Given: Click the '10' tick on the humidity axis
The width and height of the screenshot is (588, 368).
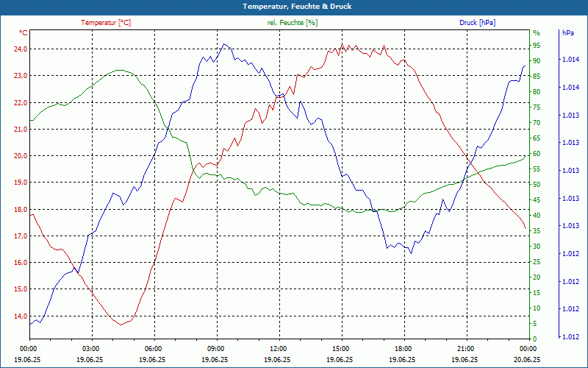Looking at the screenshot, I should click(537, 308).
